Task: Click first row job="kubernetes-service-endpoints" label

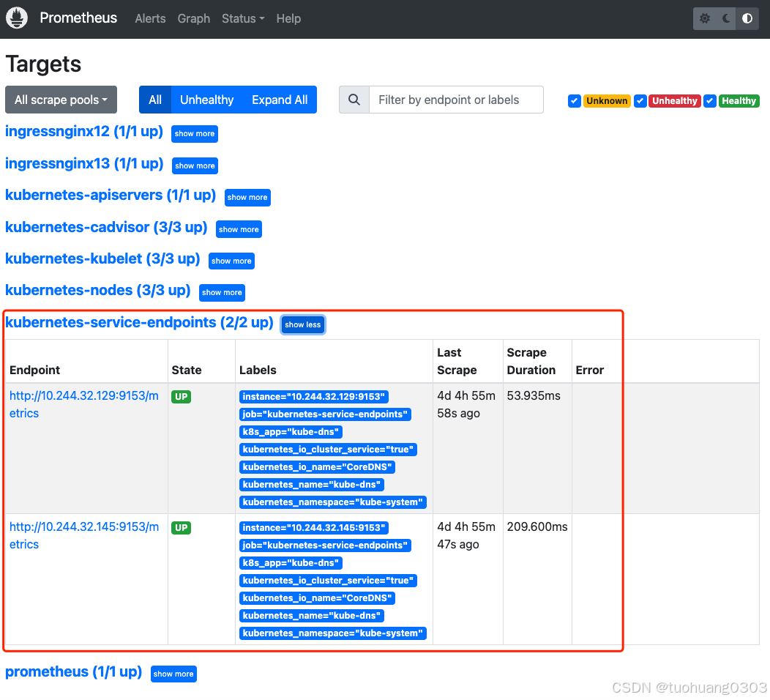Action: pyautogui.click(x=325, y=414)
